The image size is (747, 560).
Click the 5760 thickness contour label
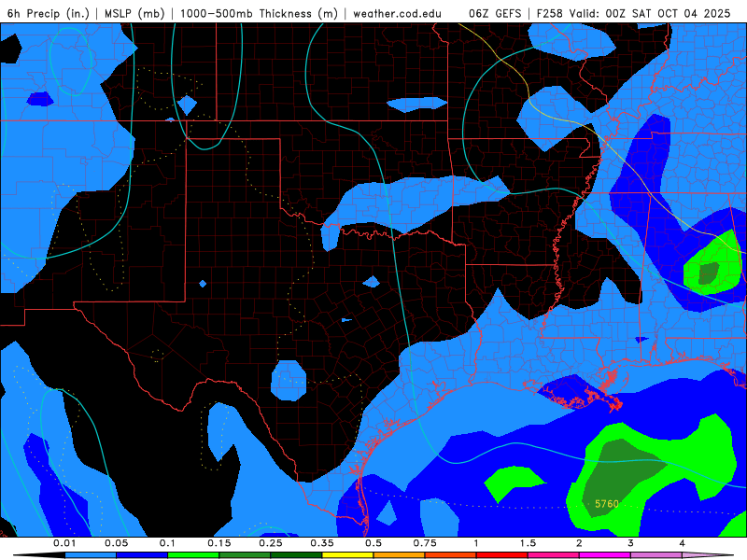(x=607, y=503)
